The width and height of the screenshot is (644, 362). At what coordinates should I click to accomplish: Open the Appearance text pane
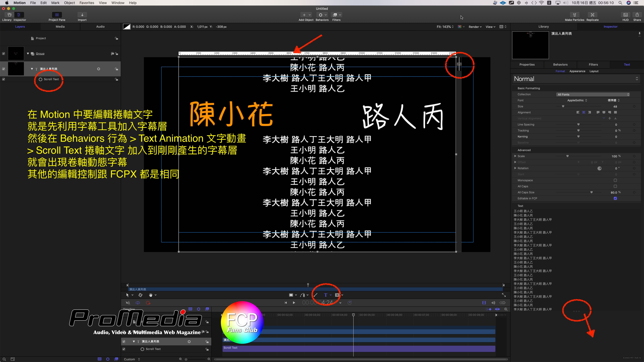pos(577,71)
